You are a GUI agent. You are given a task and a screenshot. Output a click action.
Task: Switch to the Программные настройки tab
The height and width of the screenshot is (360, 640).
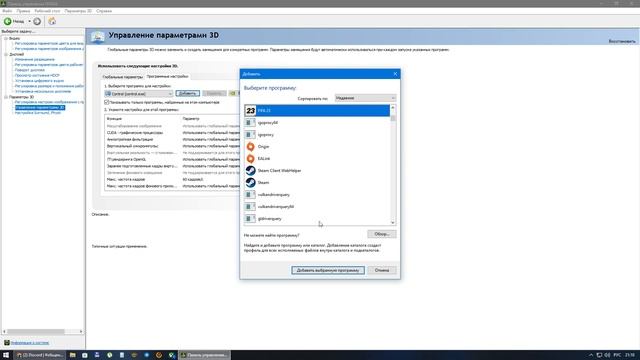pyautogui.click(x=167, y=76)
